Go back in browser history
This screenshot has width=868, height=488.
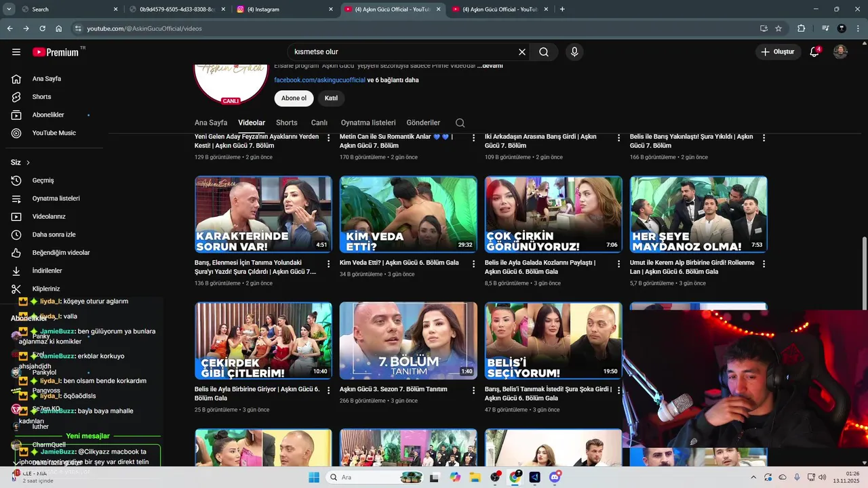[x=9, y=28]
